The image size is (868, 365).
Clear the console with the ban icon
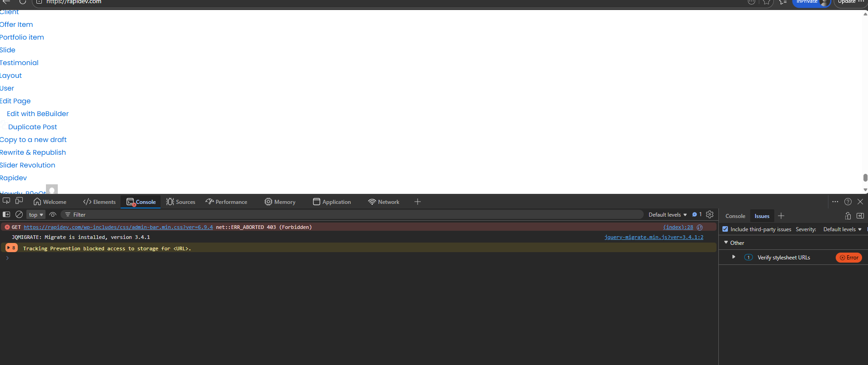19,214
